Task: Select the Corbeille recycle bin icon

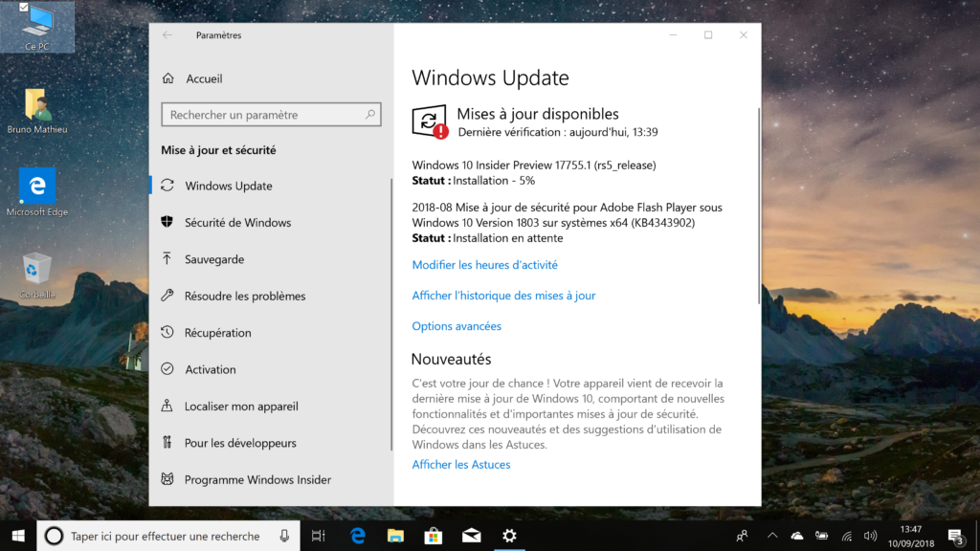Action: click(37, 275)
